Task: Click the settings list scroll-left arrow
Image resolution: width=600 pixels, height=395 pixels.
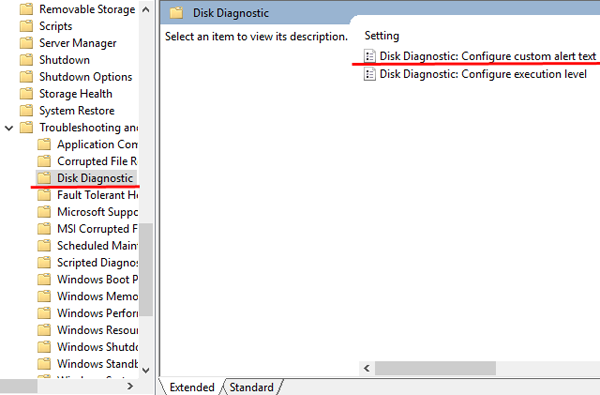Action: (x=367, y=368)
